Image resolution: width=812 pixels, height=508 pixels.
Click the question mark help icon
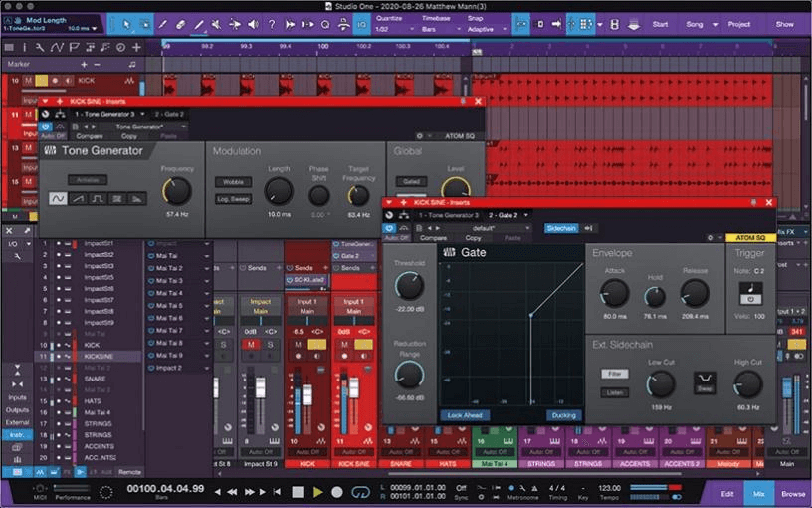coord(272,24)
